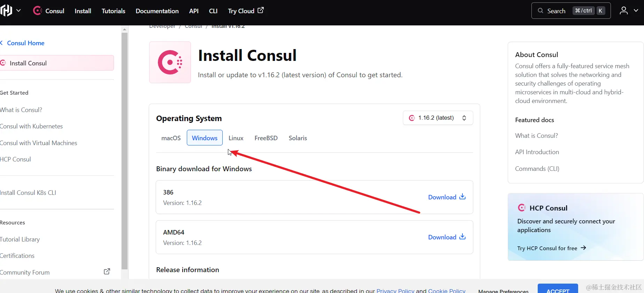
Task: Click the large Consul logo thumbnail
Action: [170, 62]
